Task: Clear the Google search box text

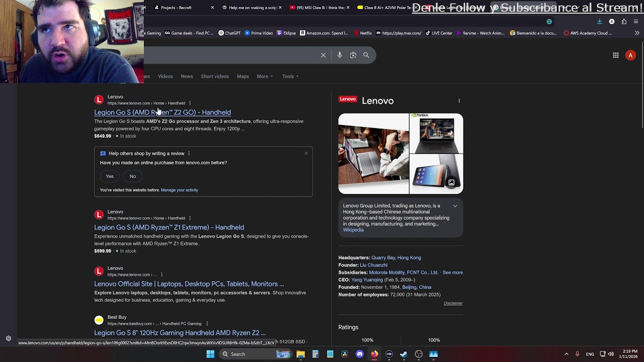Action: (323, 55)
